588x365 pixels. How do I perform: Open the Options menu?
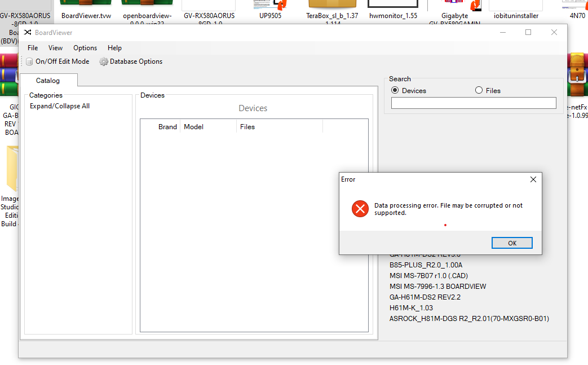85,47
